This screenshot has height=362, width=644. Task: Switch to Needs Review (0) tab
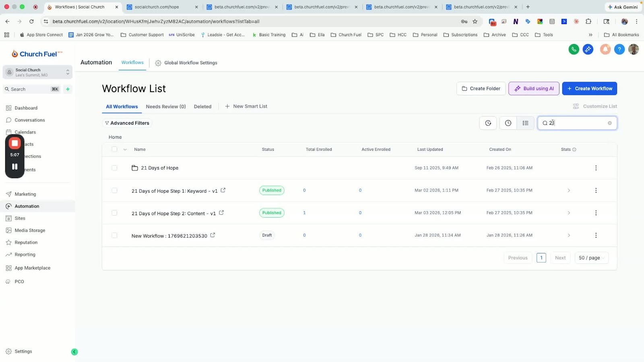click(x=166, y=107)
